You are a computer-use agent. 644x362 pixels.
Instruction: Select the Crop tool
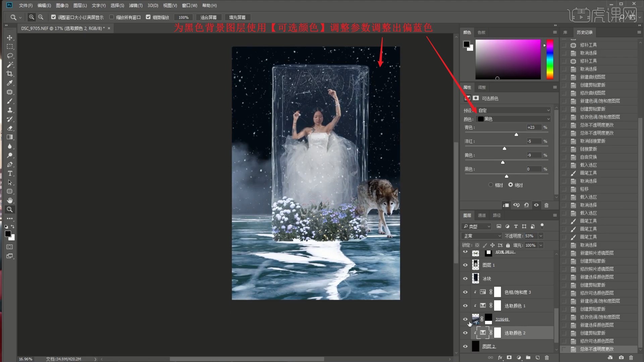(x=10, y=74)
